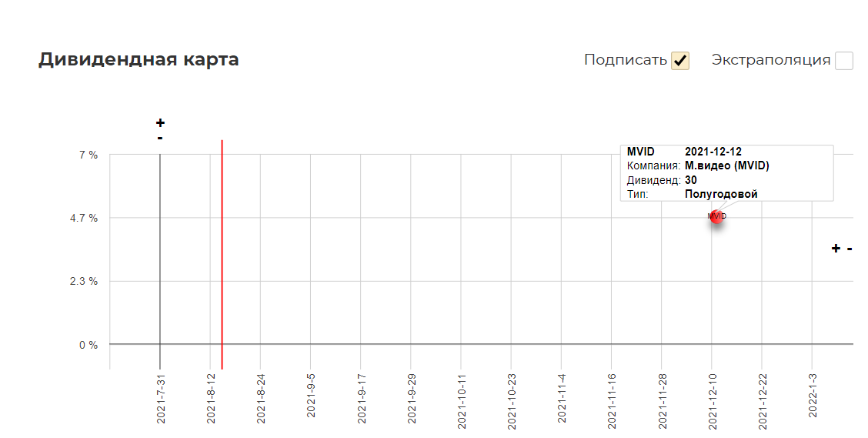Click the 2021-12-10 date axis label
The image size is (868, 438).
tap(712, 401)
